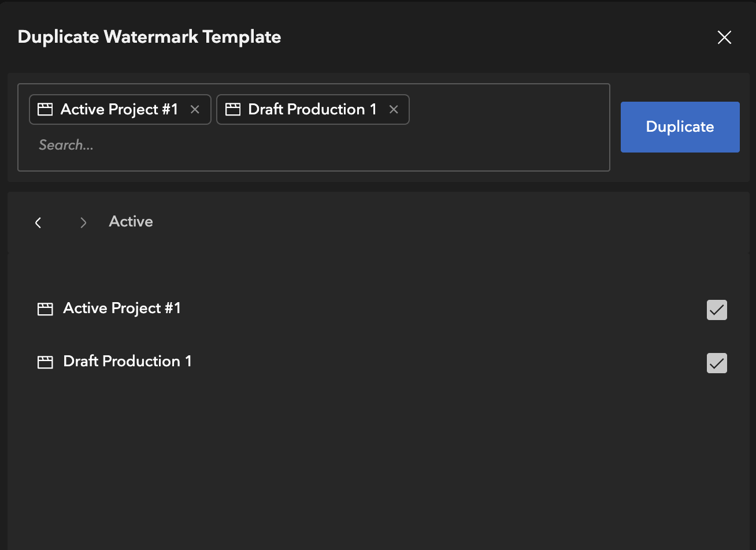Viewport: 756px width, 550px height.
Task: Select Active Project #1 in the list
Action: (x=122, y=309)
